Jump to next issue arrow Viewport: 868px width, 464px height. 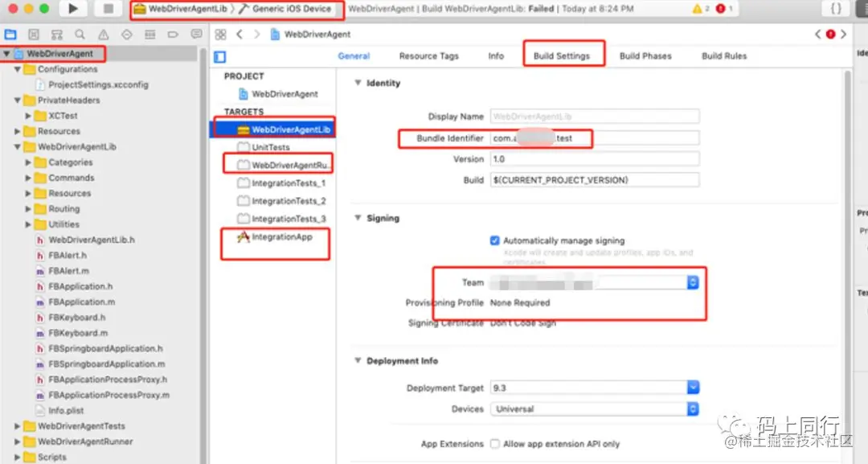tap(843, 35)
